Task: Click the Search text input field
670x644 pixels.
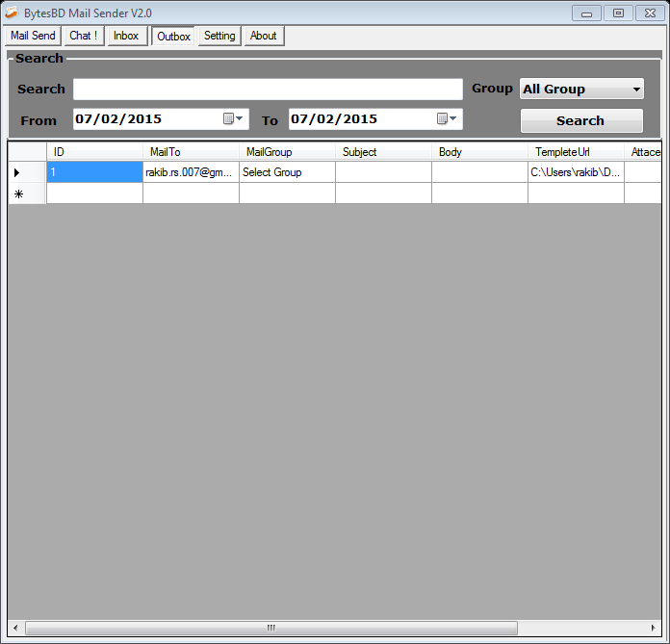Action: (x=268, y=89)
